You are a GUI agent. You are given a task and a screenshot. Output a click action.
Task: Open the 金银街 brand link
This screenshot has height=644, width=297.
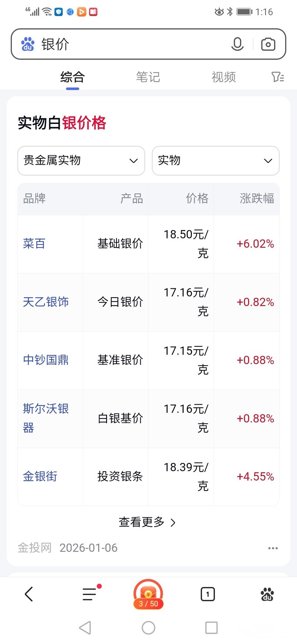[x=40, y=476]
